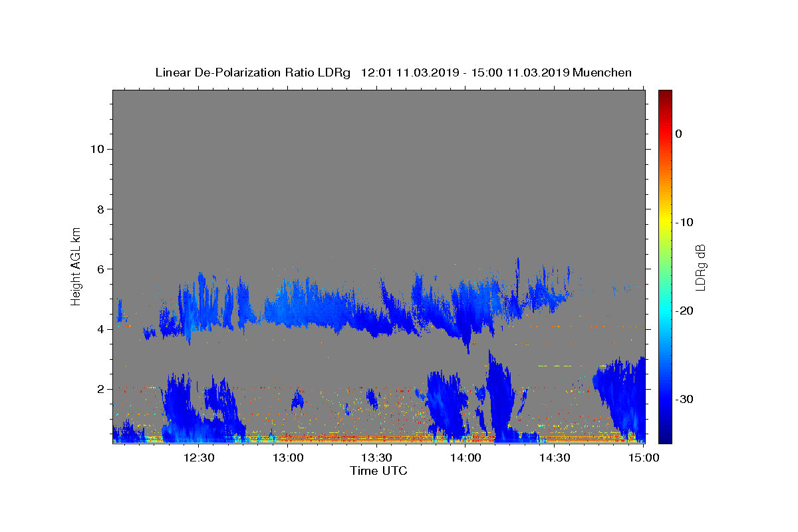Click the dark blue bottom of the colorbar
The image size is (798, 532).
click(665, 436)
